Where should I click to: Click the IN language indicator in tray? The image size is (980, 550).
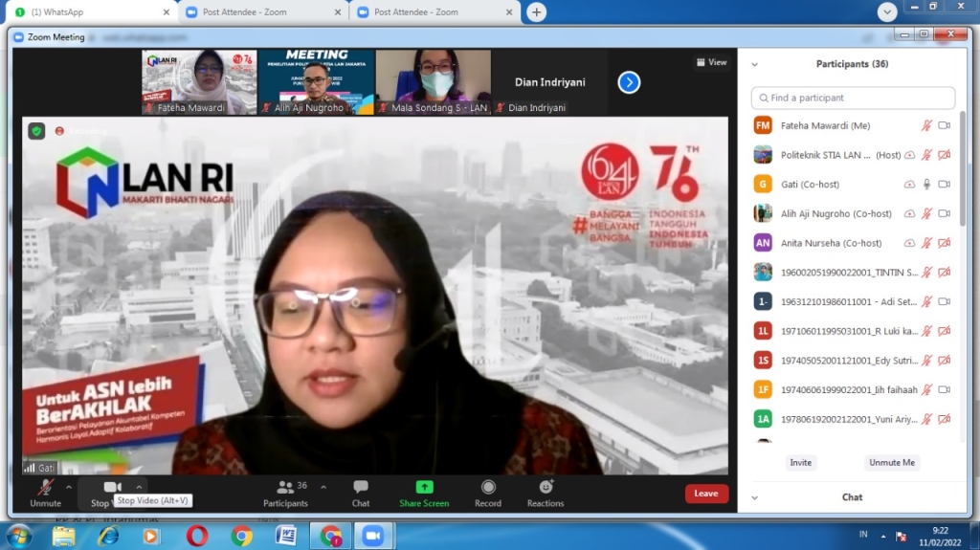pos(863,535)
